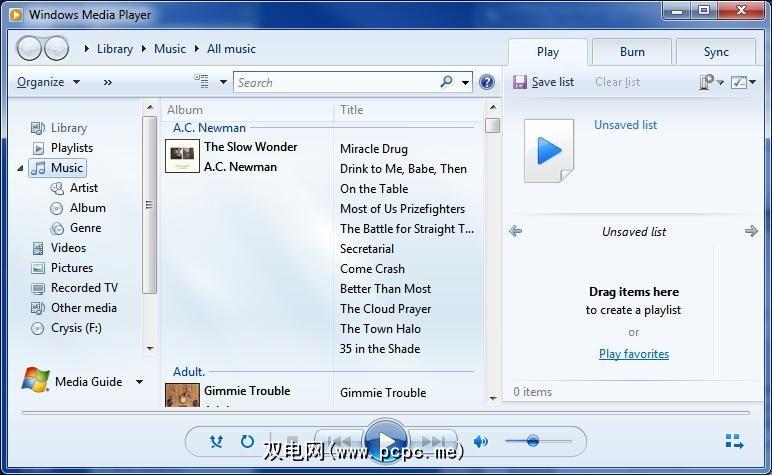Click the Back navigation button
772x475 pixels.
click(x=29, y=49)
